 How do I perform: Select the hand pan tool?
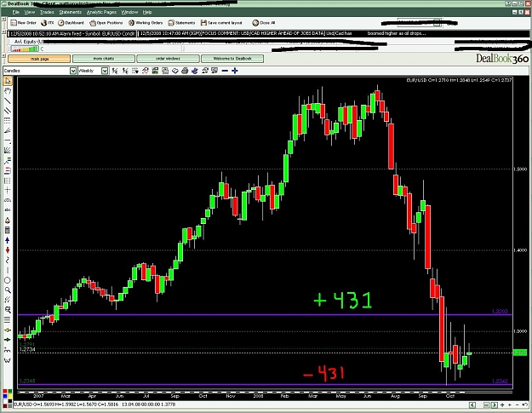8,90
